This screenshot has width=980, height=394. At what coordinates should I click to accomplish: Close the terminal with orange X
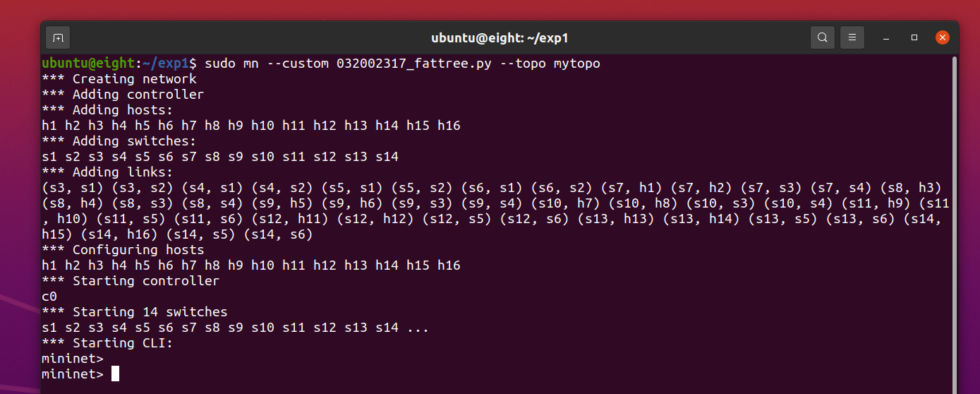(x=942, y=37)
